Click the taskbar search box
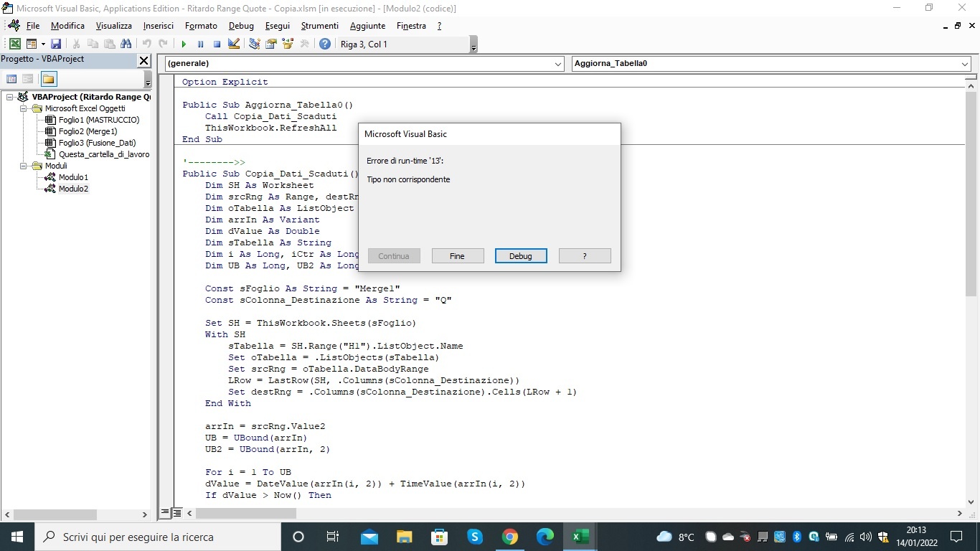 157,537
